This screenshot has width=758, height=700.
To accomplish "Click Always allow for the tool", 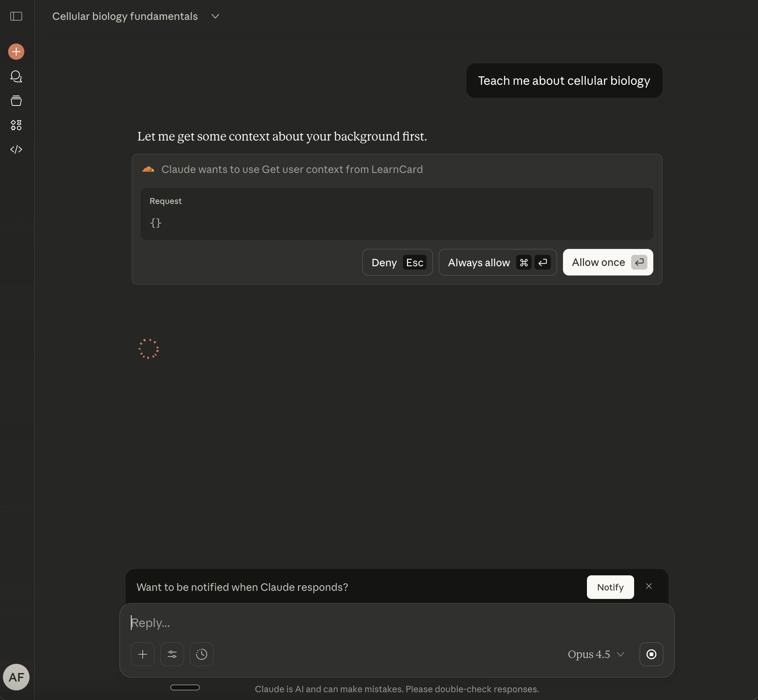I will 497,262.
